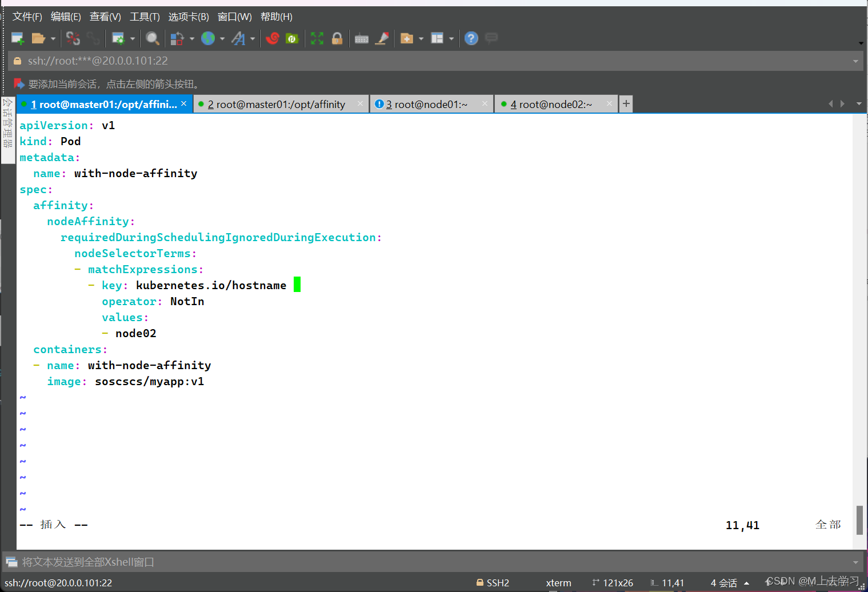Click the red bookmark add-session arrow icon
The width and height of the screenshot is (868, 592).
click(x=19, y=83)
